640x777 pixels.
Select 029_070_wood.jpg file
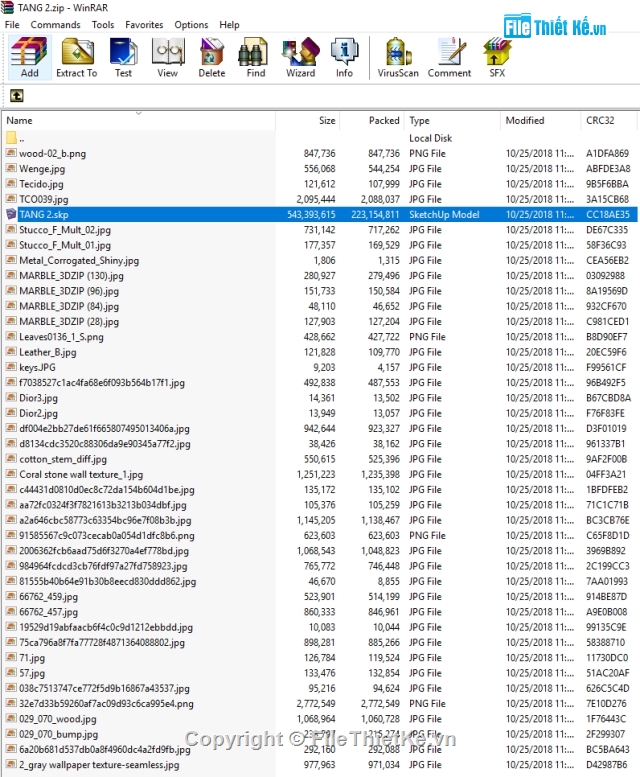click(x=58, y=719)
